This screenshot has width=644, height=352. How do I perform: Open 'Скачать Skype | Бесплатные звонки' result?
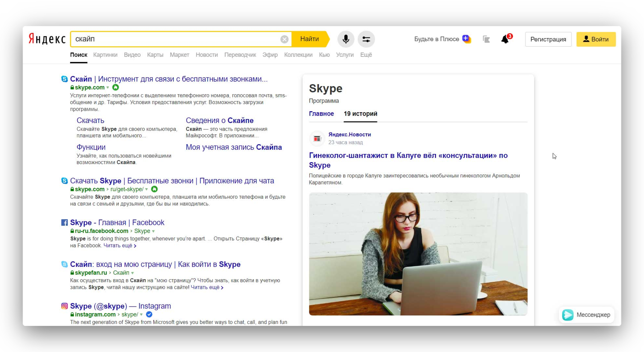tap(172, 181)
